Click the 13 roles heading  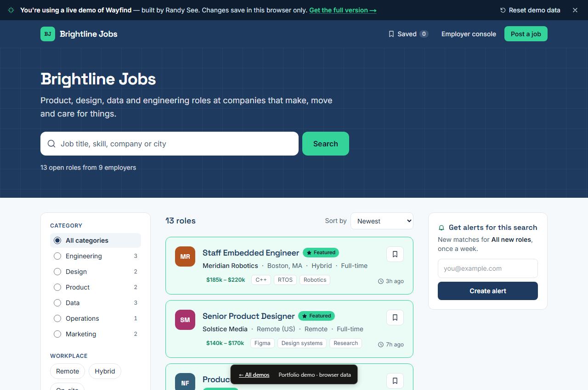pyautogui.click(x=181, y=221)
